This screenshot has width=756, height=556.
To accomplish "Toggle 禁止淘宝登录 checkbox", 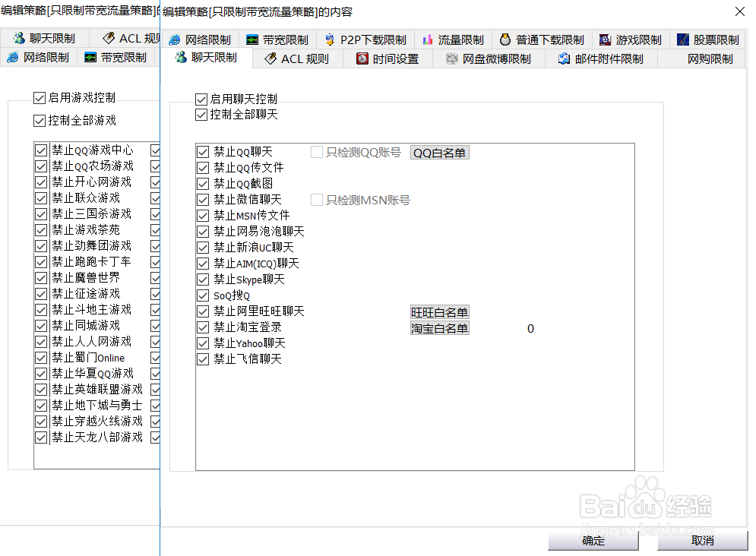I will point(203,327).
